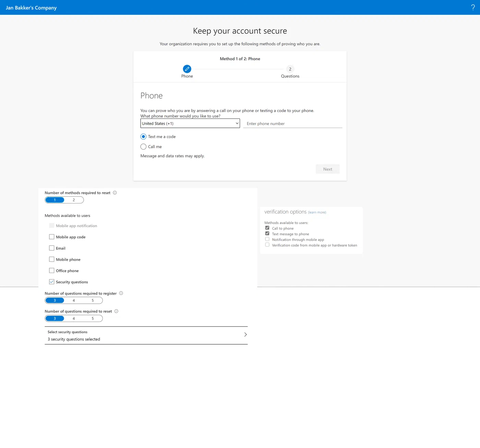Expand the Select security questions row
The image size is (480, 448).
click(146, 335)
